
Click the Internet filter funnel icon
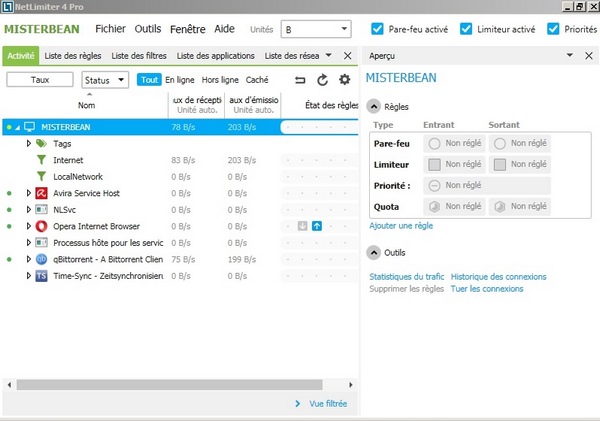coord(41,160)
